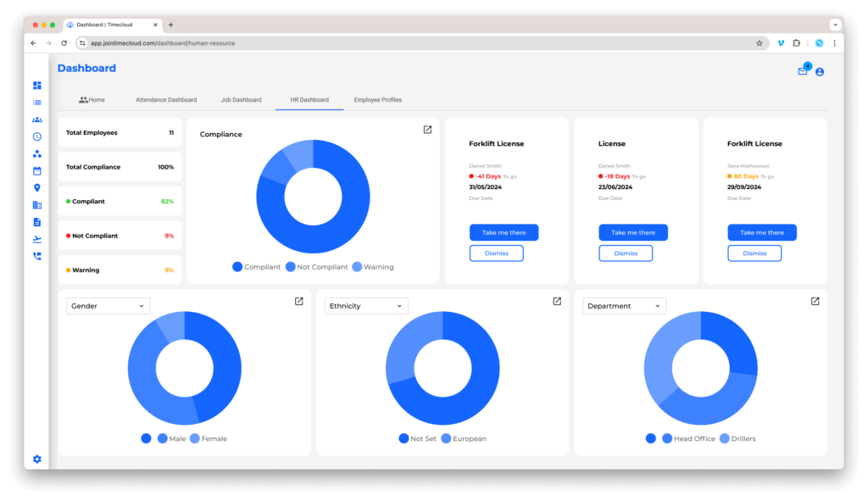Image resolution: width=868 pixels, height=501 pixels.
Task: Open the Ethnicity dropdown
Action: pos(366,306)
